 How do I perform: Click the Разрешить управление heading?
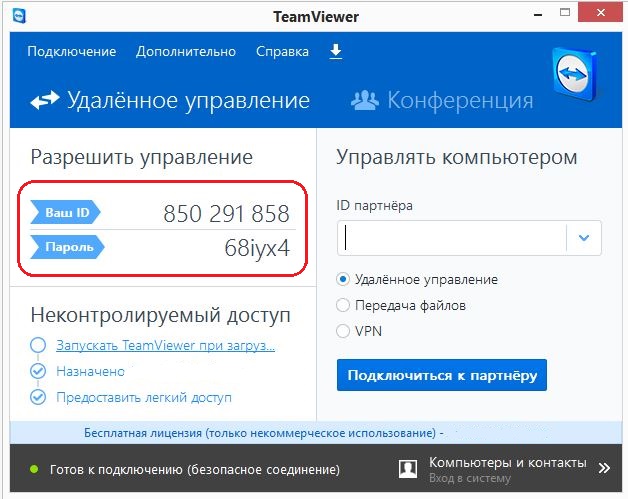tap(142, 157)
